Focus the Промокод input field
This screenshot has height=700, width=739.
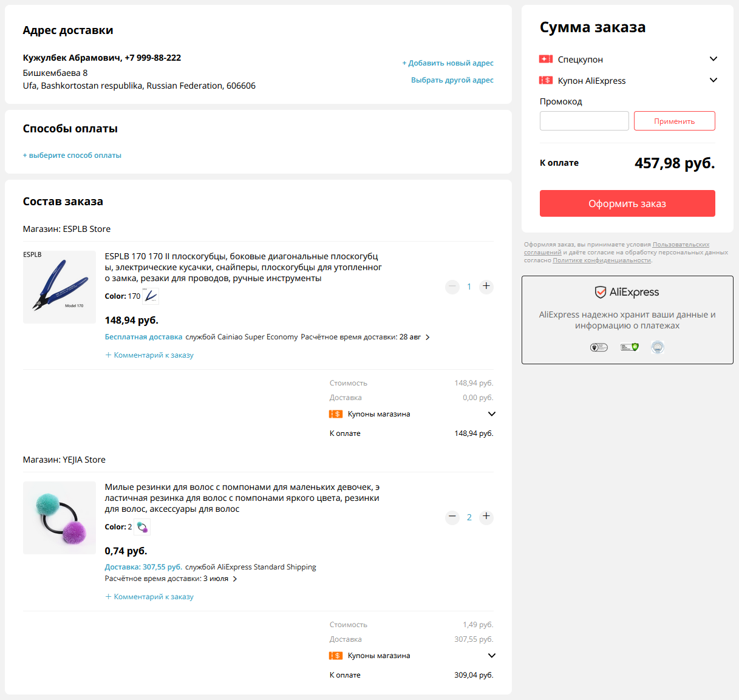(584, 121)
